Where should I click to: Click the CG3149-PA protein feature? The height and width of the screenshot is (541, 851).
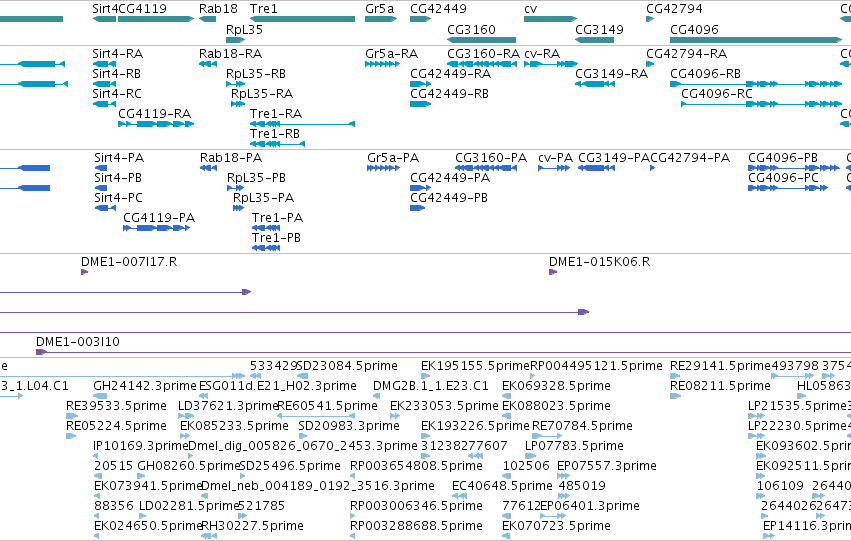pyautogui.click(x=596, y=168)
